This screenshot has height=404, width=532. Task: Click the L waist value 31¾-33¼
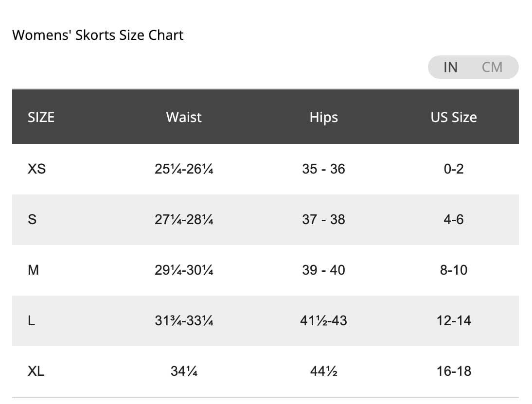click(x=184, y=321)
